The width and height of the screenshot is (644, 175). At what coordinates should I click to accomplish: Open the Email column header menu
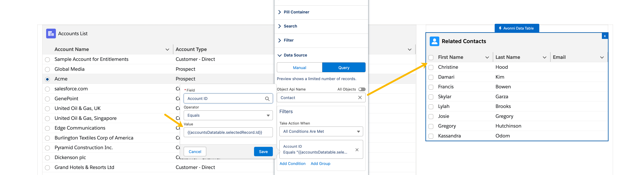[x=602, y=57]
